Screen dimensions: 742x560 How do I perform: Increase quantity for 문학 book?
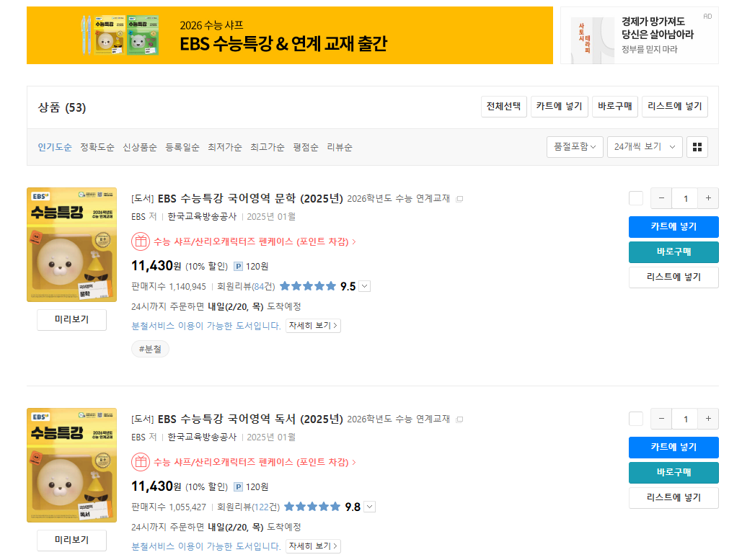click(x=708, y=198)
